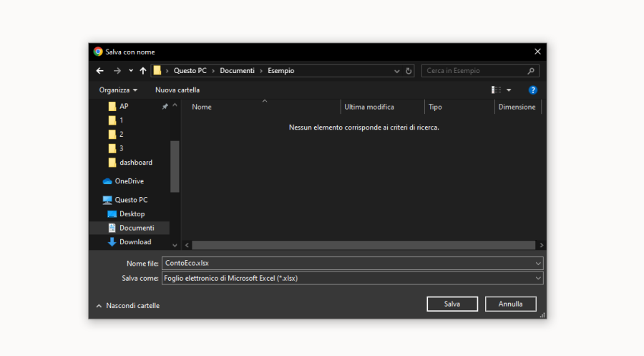Click the Back navigation arrow
Screen dimensions: 644x356
coord(100,71)
